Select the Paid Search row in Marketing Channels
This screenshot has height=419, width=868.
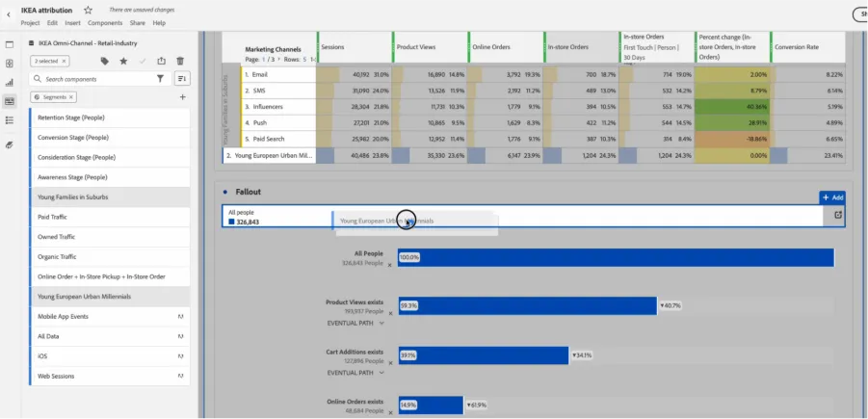click(x=279, y=140)
